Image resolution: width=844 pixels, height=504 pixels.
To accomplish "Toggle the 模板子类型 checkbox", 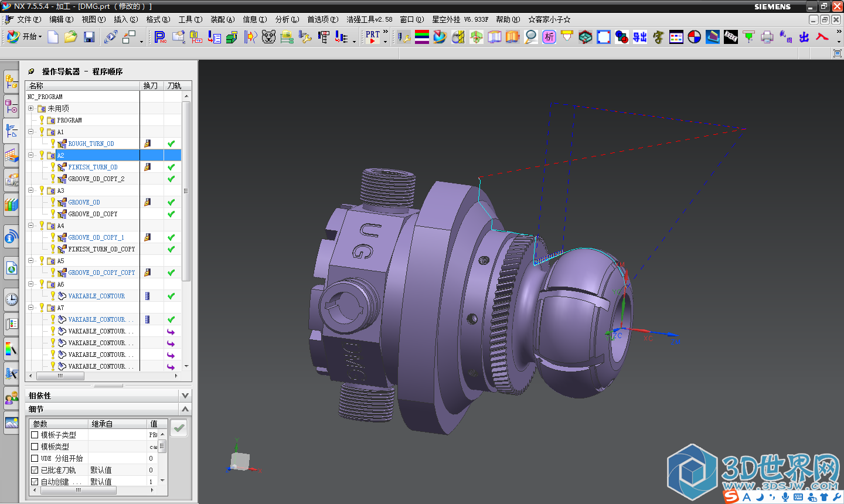I will (35, 435).
